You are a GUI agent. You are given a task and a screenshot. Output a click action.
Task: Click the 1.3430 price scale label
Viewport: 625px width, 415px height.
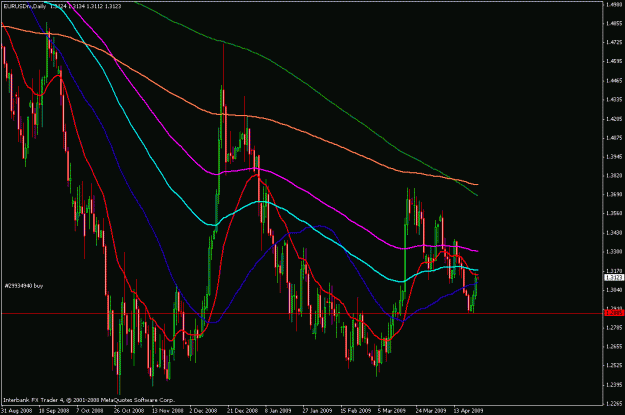[614, 232]
